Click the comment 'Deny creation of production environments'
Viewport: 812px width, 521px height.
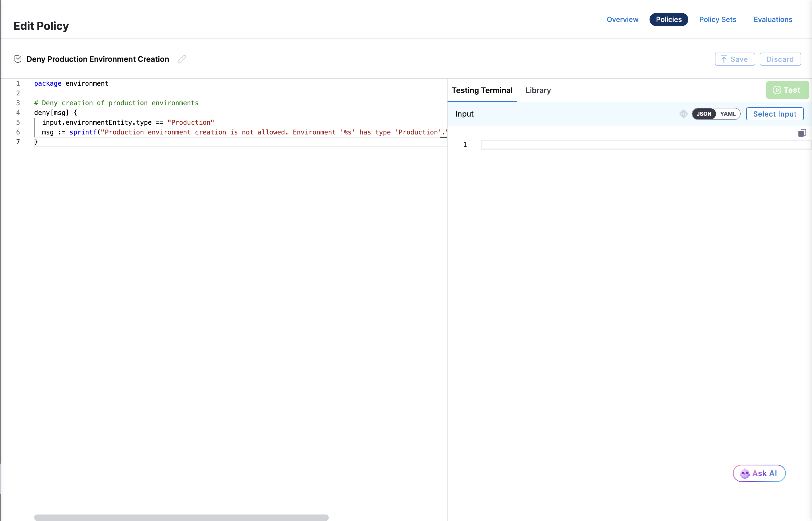point(116,103)
